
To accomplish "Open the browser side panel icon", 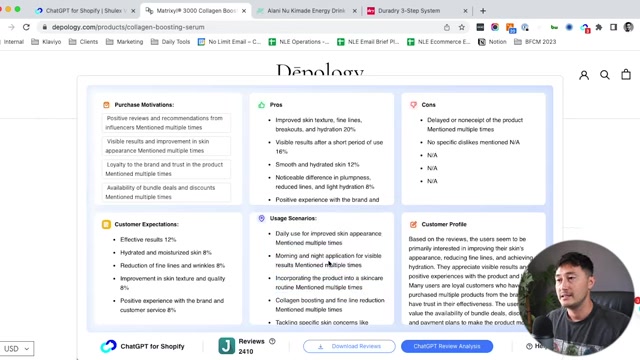I will pyautogui.click(x=613, y=27).
